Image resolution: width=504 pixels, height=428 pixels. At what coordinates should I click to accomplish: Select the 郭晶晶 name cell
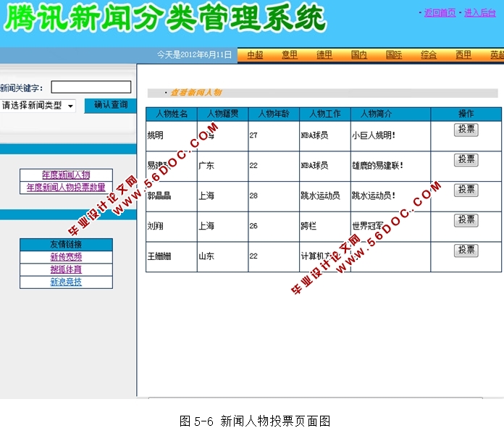pyautogui.click(x=172, y=196)
